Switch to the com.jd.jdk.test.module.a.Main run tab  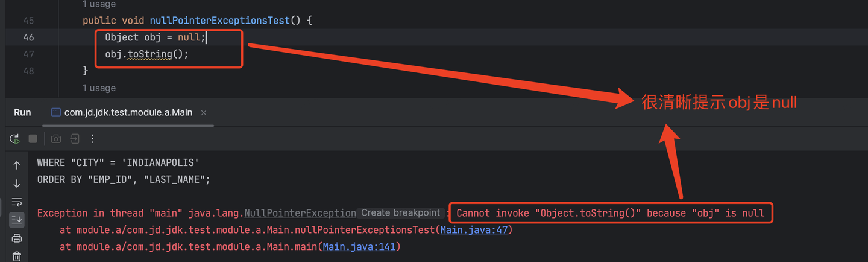[128, 112]
